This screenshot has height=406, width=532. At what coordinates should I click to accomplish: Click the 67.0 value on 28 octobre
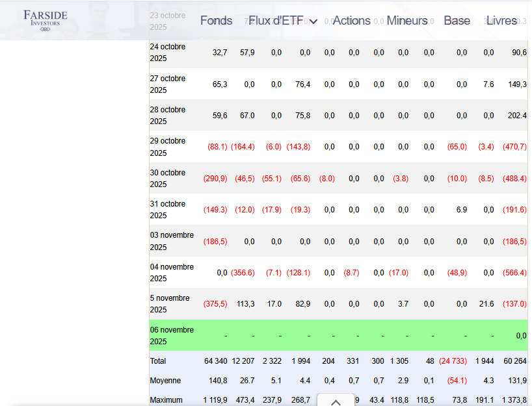[x=247, y=116]
